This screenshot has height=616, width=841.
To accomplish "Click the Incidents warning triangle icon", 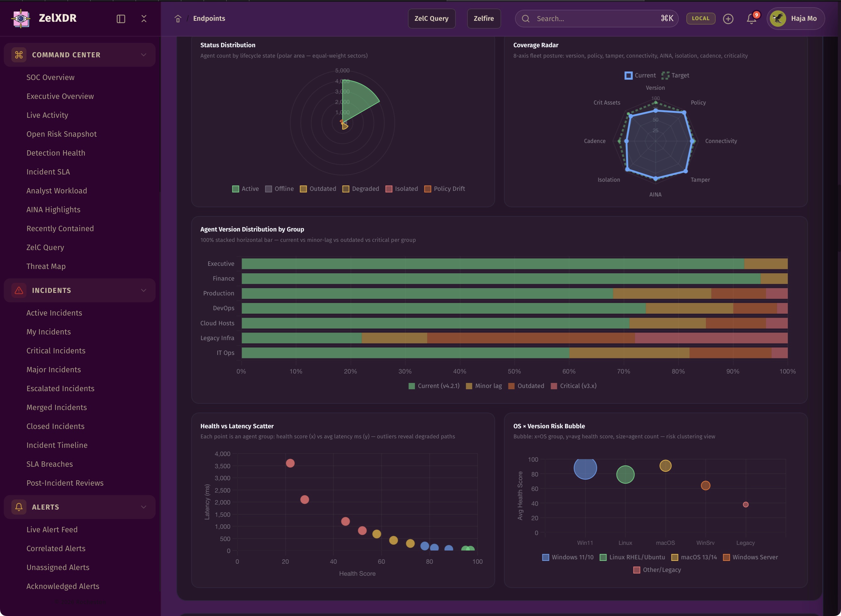I will click(x=19, y=290).
